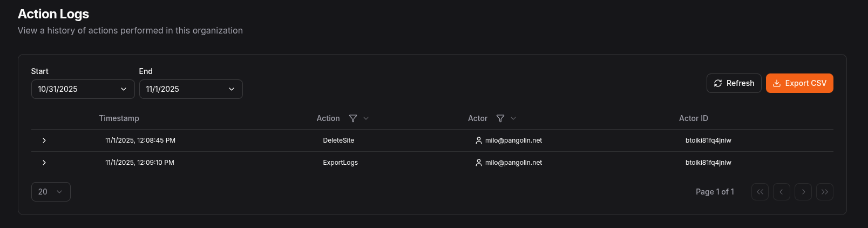Click the 12:09:10 PM timestamp cell
Viewport: 868px width, 228px height.
point(139,163)
